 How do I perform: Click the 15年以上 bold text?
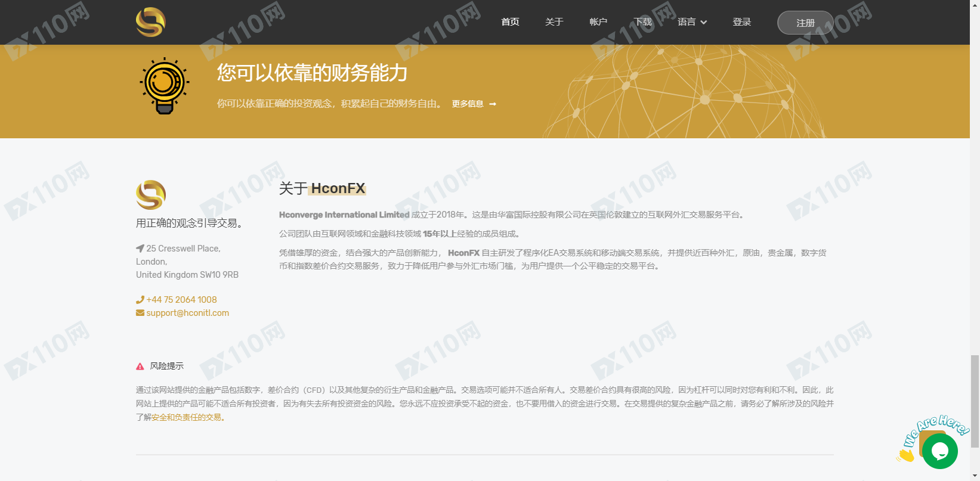pyautogui.click(x=440, y=234)
